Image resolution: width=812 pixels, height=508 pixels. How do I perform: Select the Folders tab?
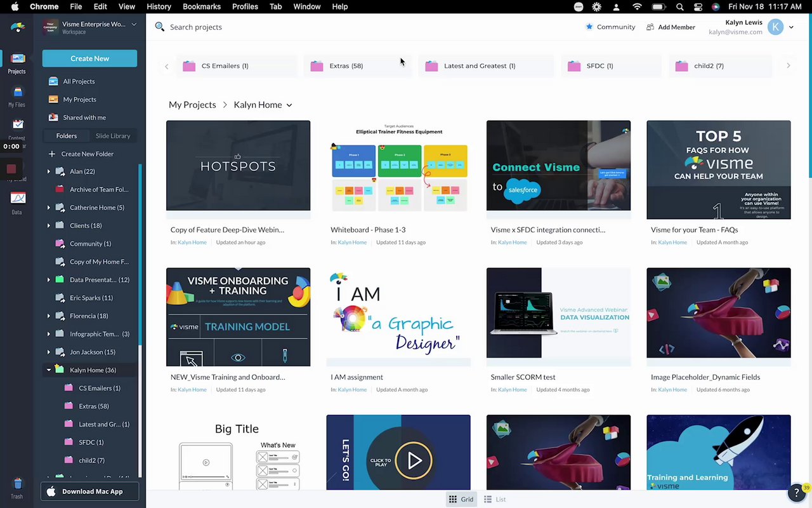[x=67, y=136]
